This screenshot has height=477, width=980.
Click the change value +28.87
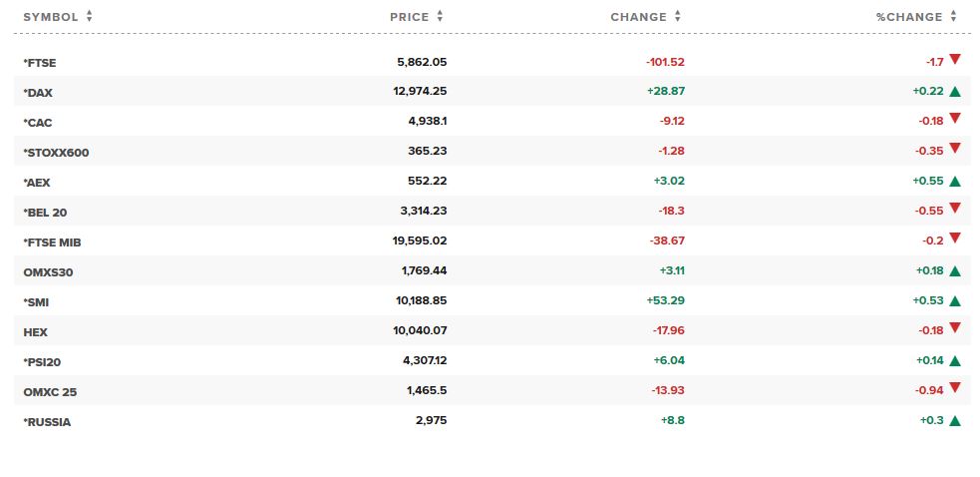coord(666,92)
